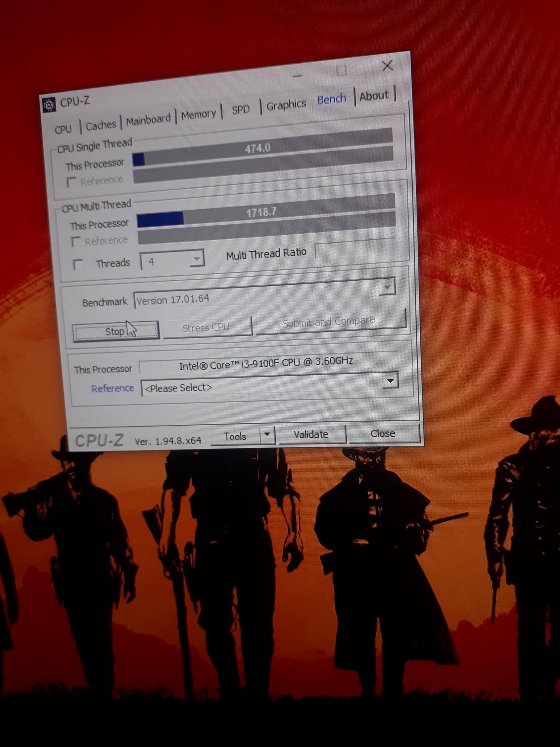Open the Reference processor dropdown
This screenshot has width=560, height=747.
click(x=390, y=381)
